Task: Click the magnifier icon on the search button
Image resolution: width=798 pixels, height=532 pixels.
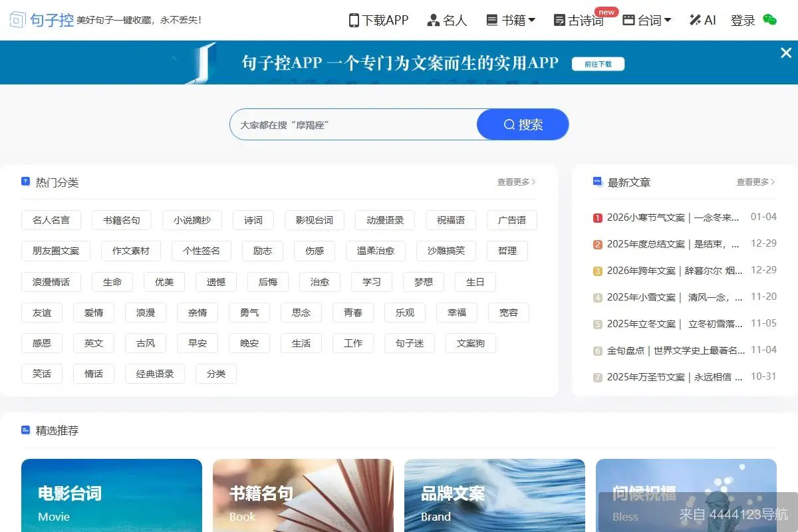Action: pos(509,124)
